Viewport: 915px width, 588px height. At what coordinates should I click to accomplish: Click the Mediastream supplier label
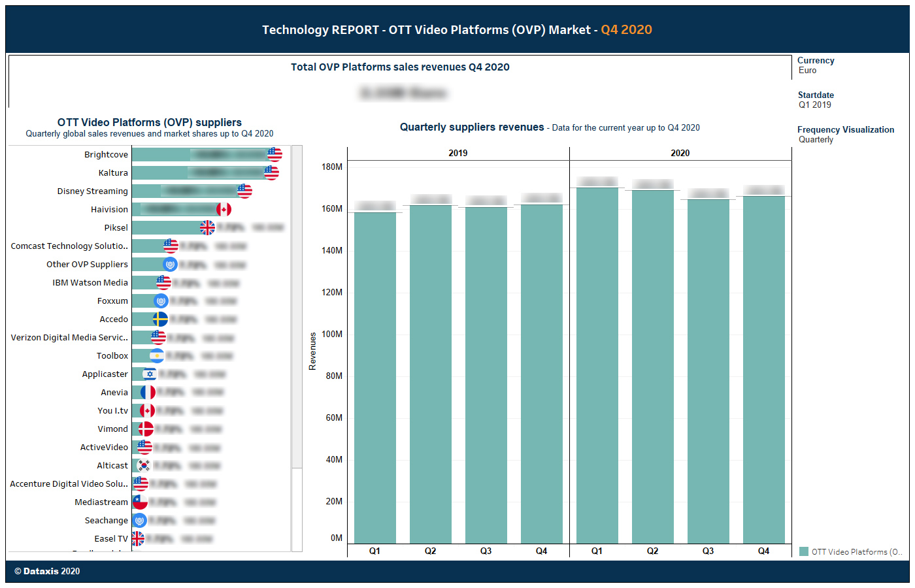pos(101,502)
